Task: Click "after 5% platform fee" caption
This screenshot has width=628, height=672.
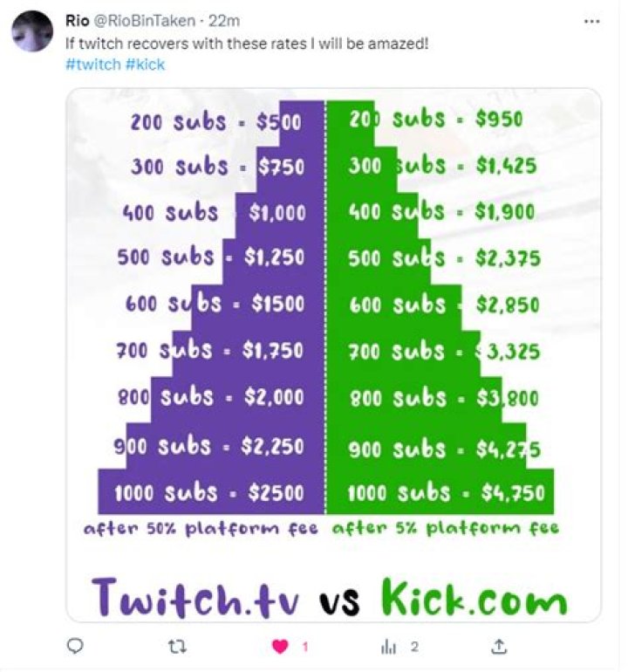Action: 445,527
